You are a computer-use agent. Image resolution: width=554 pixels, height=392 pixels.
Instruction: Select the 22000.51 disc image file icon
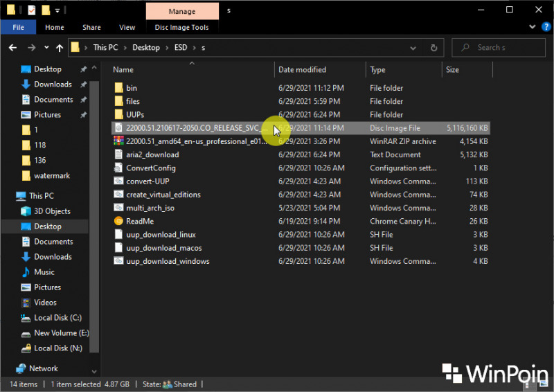pyautogui.click(x=118, y=128)
